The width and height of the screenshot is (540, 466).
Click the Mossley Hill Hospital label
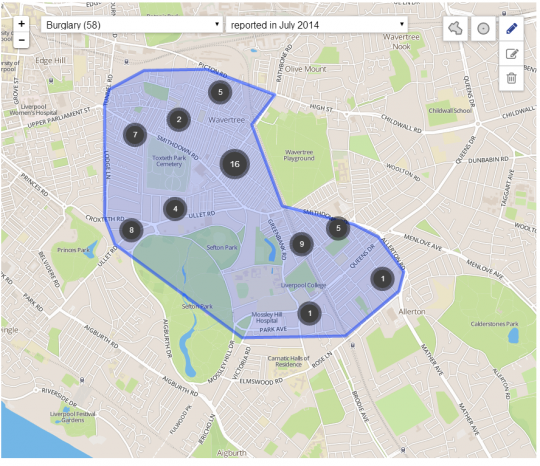(267, 318)
